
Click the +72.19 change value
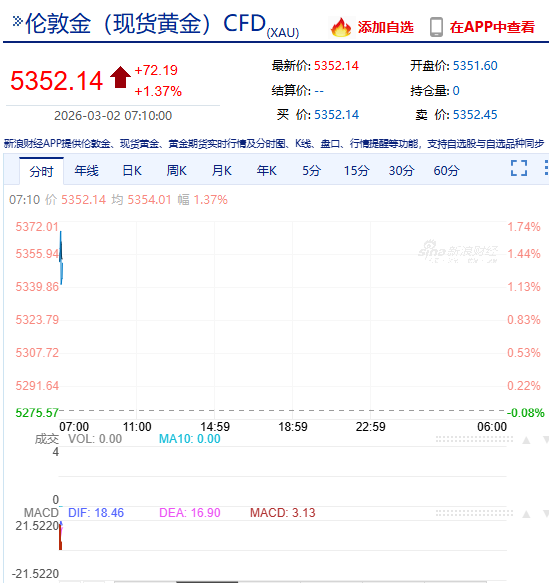[156, 70]
